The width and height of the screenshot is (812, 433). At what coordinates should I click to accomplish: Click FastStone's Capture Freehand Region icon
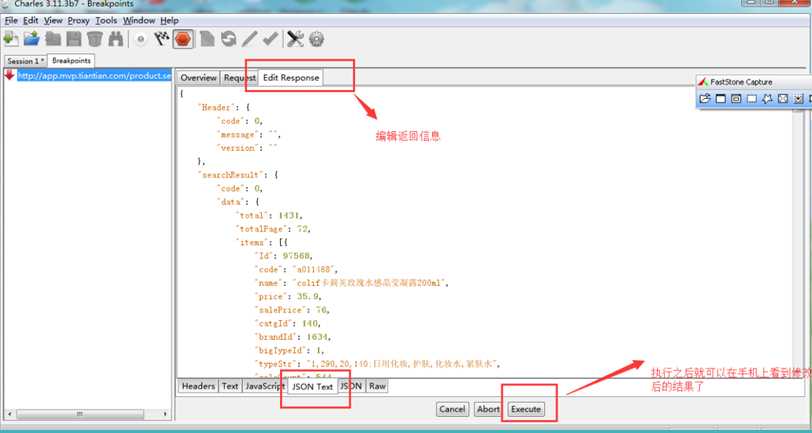(x=767, y=98)
